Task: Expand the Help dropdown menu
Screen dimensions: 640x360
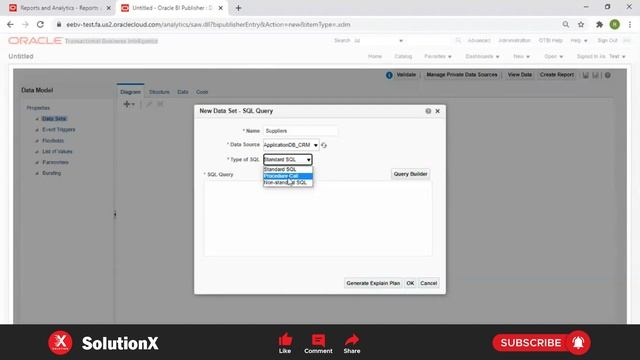Action: 579,40
